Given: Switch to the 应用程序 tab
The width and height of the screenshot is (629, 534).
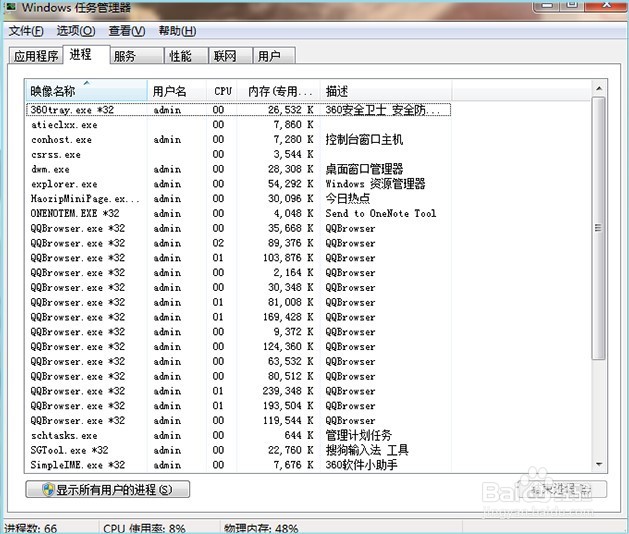Looking at the screenshot, I should click(36, 56).
